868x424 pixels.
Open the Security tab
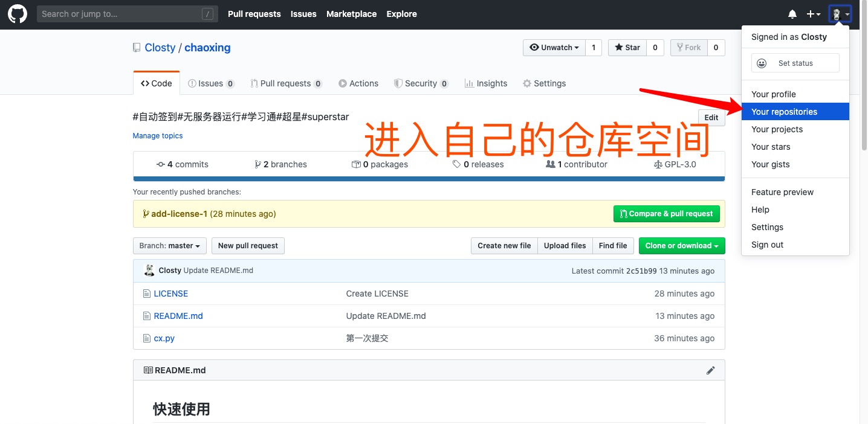coord(421,83)
